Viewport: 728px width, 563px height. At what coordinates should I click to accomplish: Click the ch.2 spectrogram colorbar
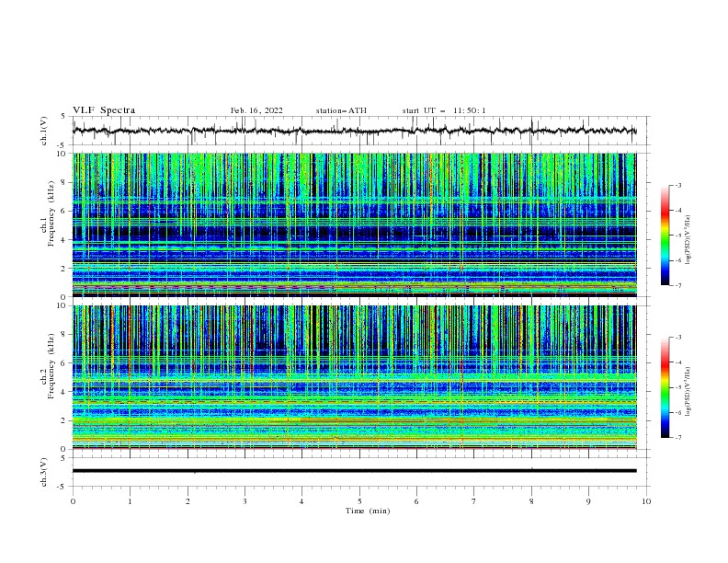665,387
